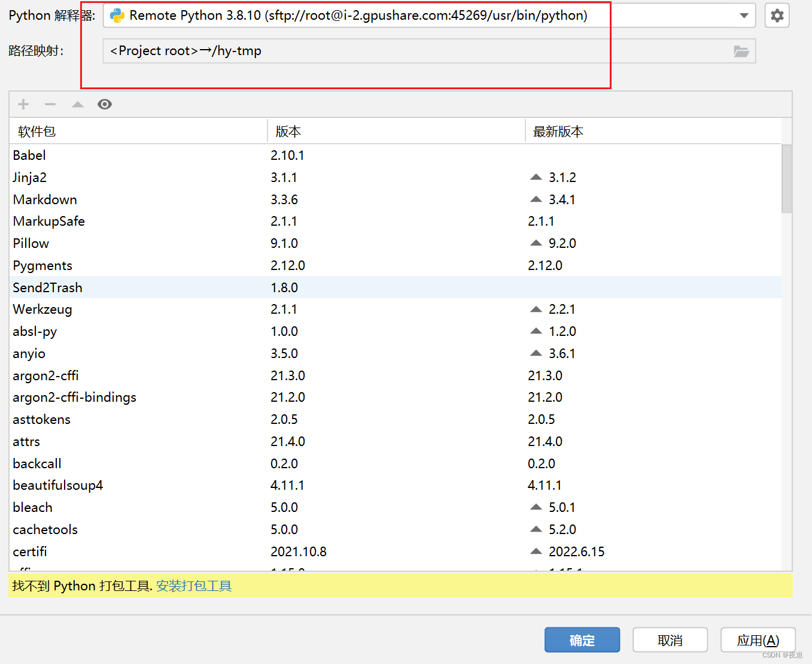
Task: Click Send2Trash version cell 1.8.0
Action: 284,287
